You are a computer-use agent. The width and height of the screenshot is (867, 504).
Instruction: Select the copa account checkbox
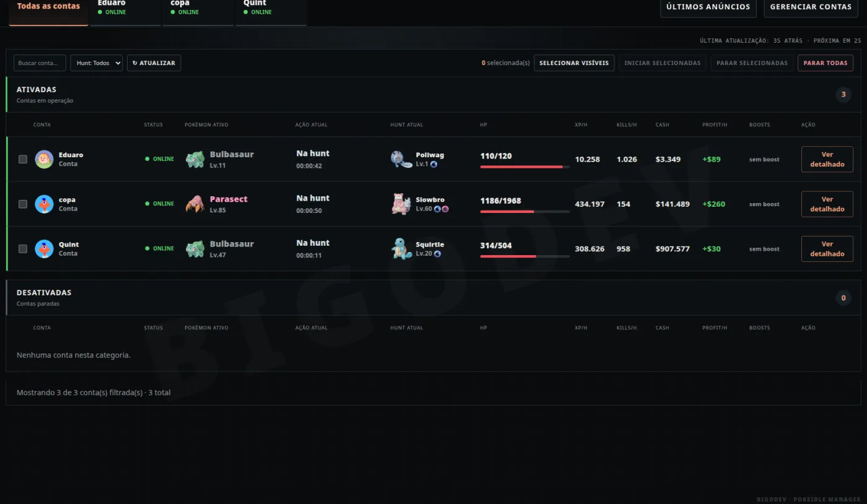point(23,204)
